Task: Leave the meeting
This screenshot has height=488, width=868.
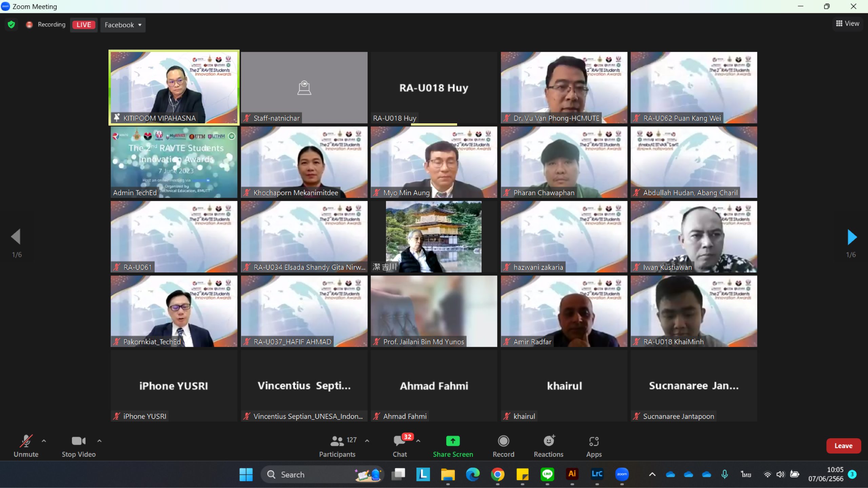Action: pos(843,446)
